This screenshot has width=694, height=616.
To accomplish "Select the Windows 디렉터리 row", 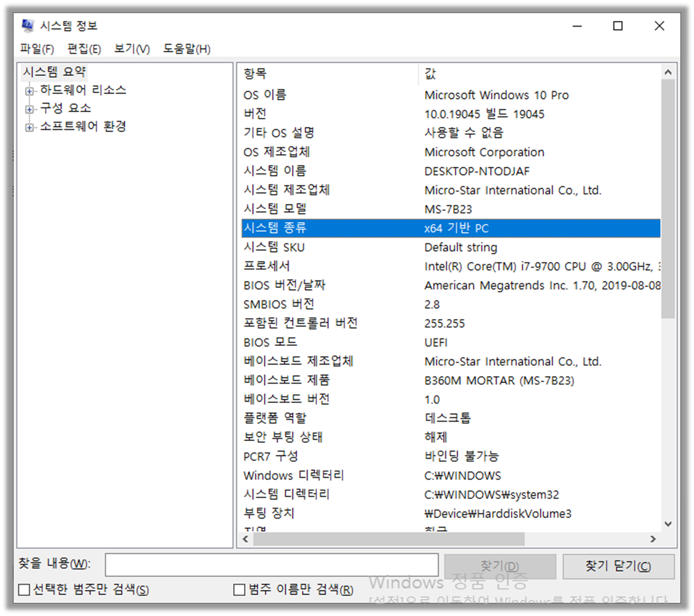I will pos(451,476).
